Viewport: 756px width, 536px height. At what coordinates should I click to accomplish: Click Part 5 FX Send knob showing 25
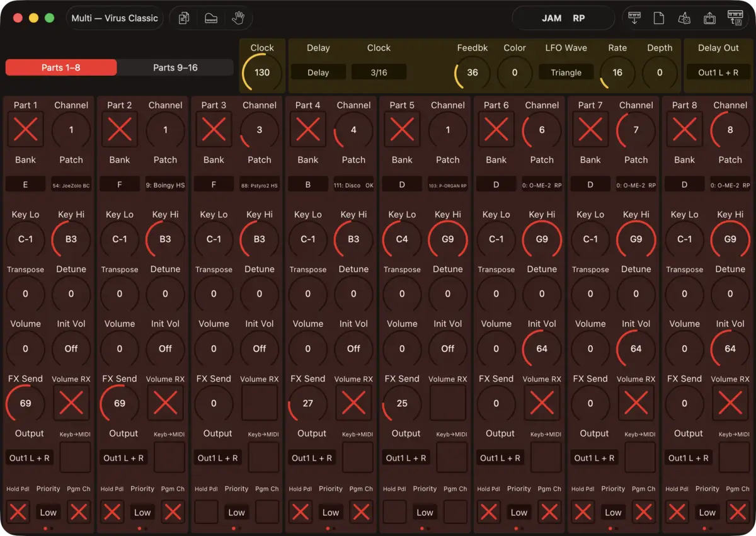coord(402,403)
